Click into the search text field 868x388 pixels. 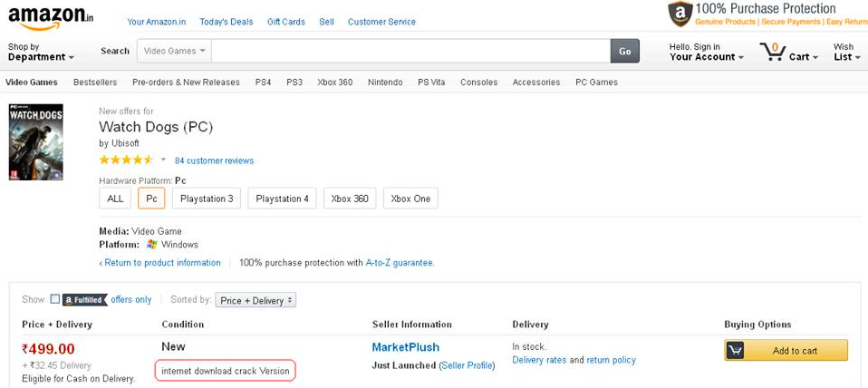[x=410, y=52]
